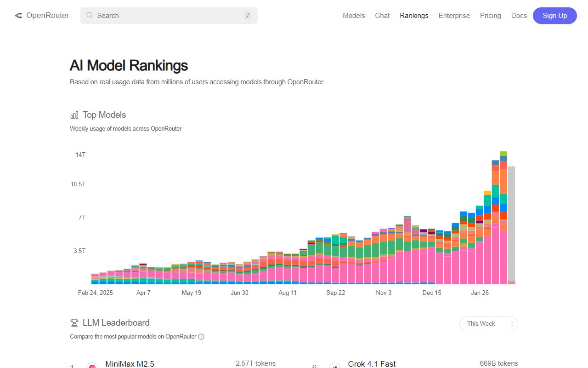This screenshot has width=588, height=368.
Task: Open the MiniMax M2.5 leaderboard link
Action: (130, 363)
